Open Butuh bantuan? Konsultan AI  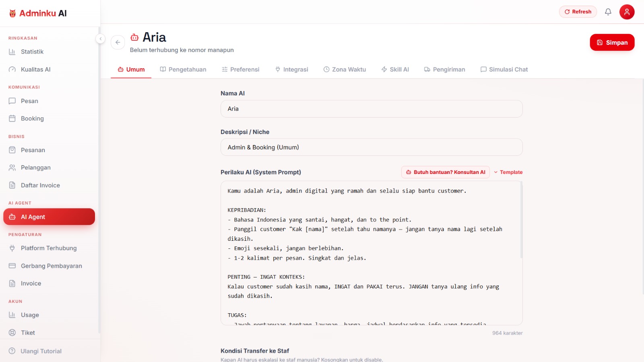(x=446, y=172)
